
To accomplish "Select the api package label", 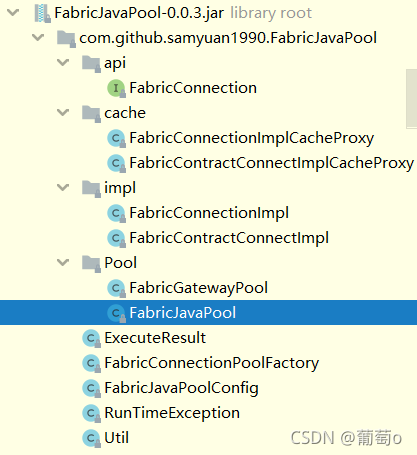I will tap(115, 64).
